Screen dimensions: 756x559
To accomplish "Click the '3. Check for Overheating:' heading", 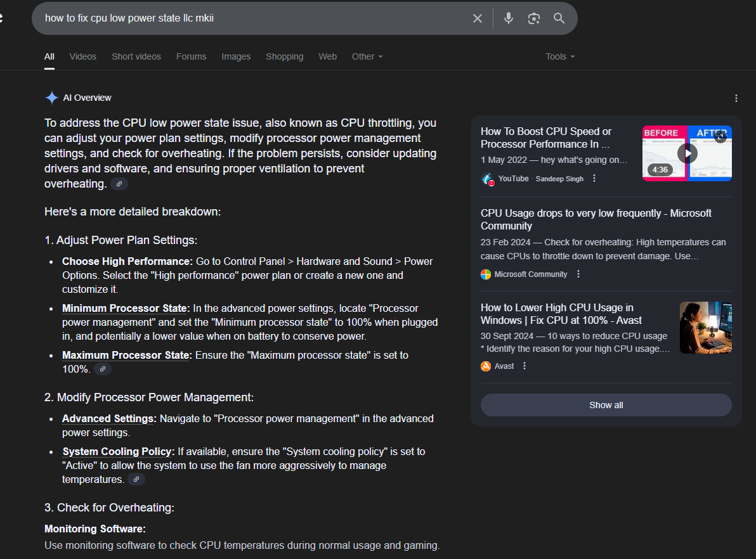I will [110, 508].
